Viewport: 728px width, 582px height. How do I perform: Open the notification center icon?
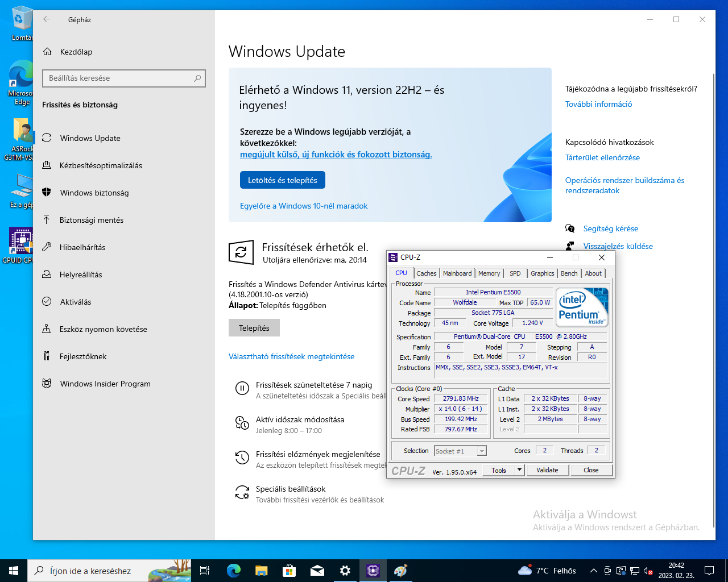coord(709,571)
